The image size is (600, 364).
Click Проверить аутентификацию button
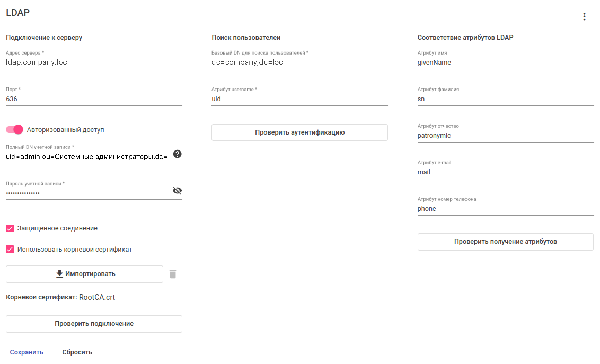point(299,132)
